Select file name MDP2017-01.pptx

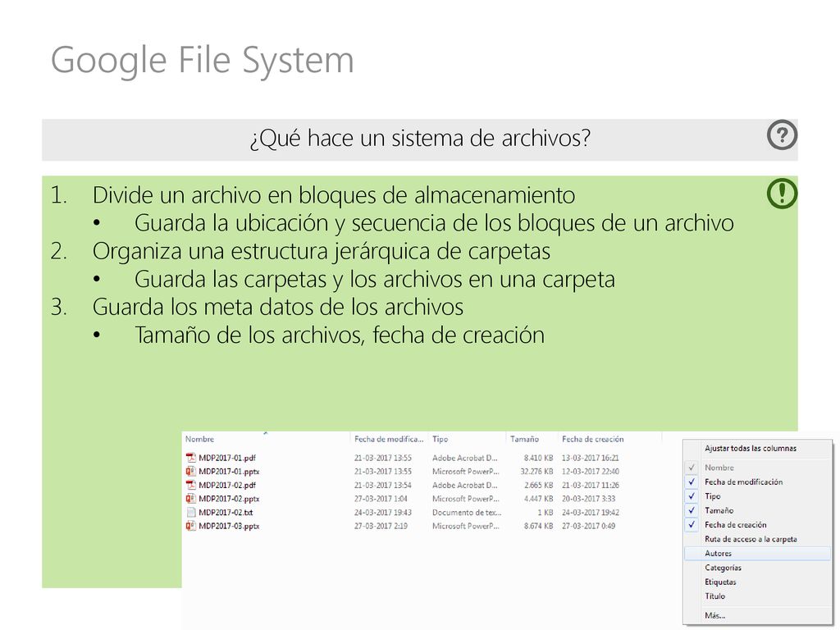(x=229, y=472)
